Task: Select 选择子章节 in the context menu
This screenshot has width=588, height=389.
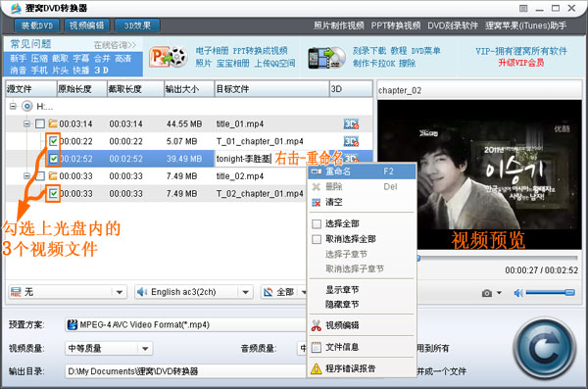Action: (346, 254)
